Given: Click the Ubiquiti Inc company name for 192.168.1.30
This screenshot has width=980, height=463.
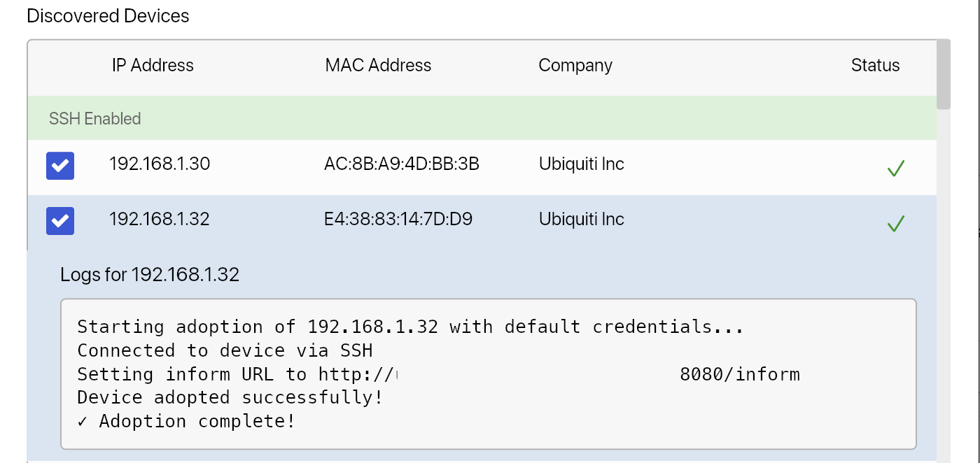Looking at the screenshot, I should point(581,164).
